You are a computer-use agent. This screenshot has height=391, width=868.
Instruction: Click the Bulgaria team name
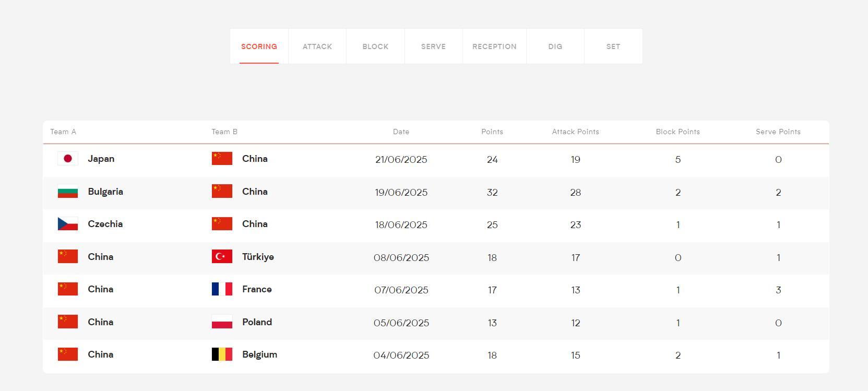105,192
